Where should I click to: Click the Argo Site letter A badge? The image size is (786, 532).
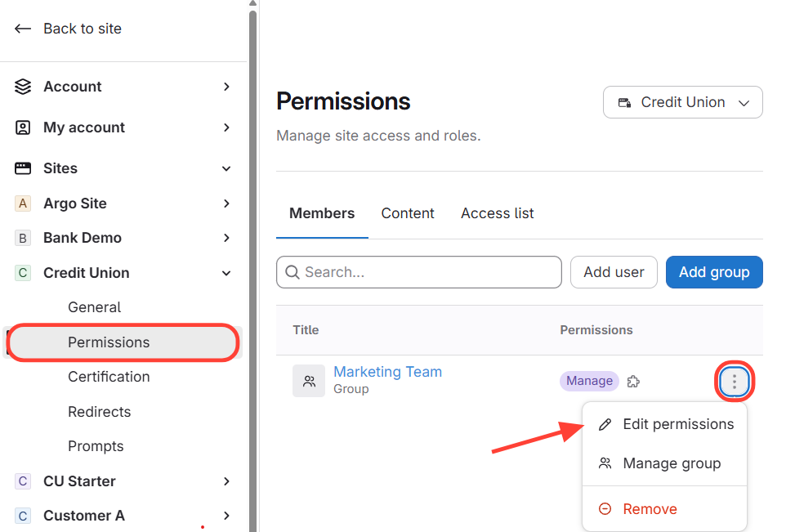pyautogui.click(x=23, y=203)
